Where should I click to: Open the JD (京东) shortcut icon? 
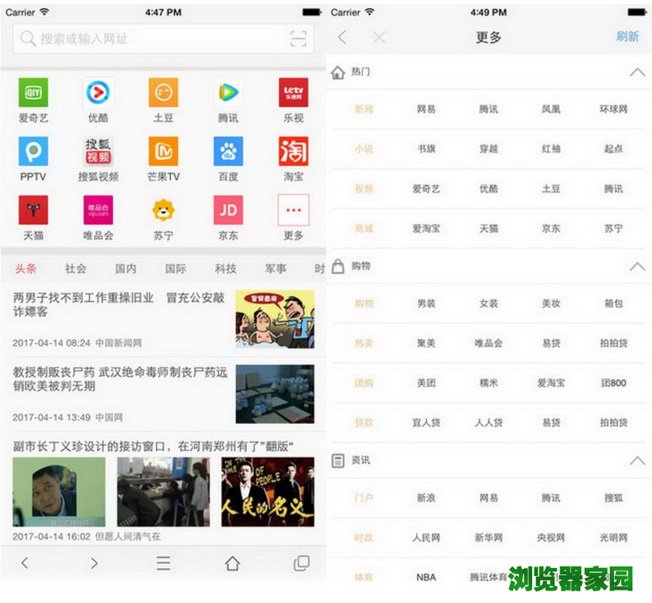click(x=228, y=210)
